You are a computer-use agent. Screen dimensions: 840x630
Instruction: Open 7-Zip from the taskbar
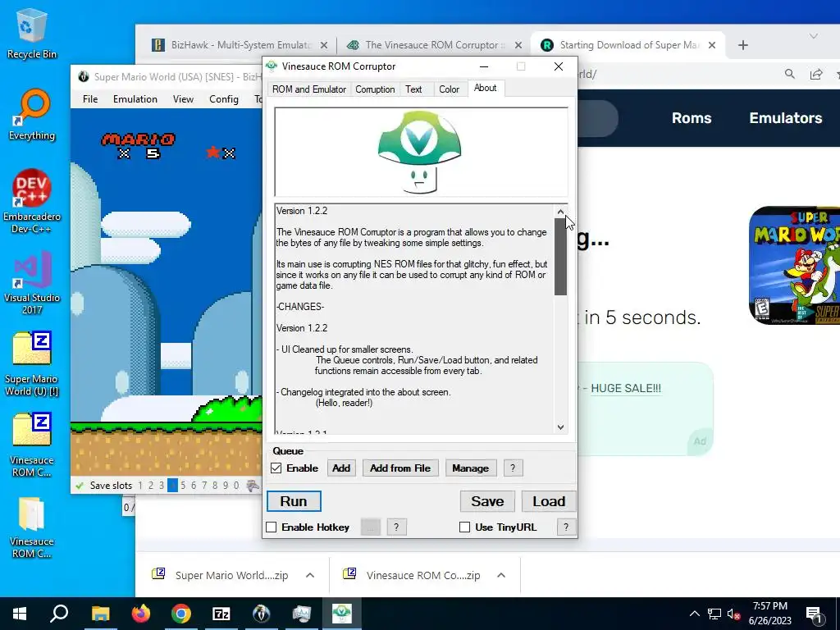pos(221,614)
